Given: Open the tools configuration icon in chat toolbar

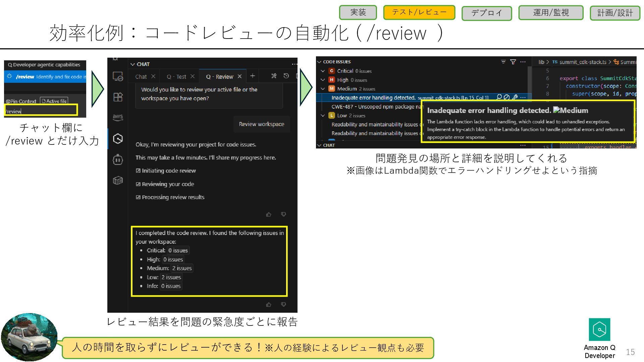Looking at the screenshot, I should [274, 76].
